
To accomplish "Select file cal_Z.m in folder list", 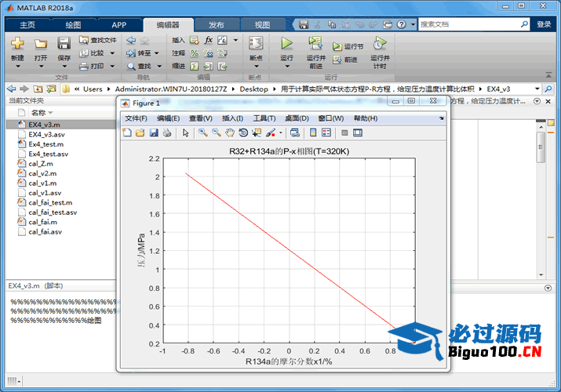I will 41,163.
